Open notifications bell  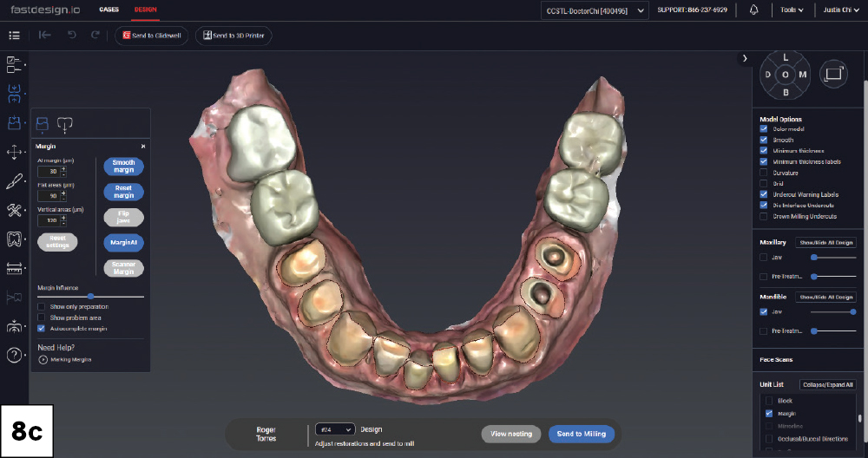click(x=753, y=10)
